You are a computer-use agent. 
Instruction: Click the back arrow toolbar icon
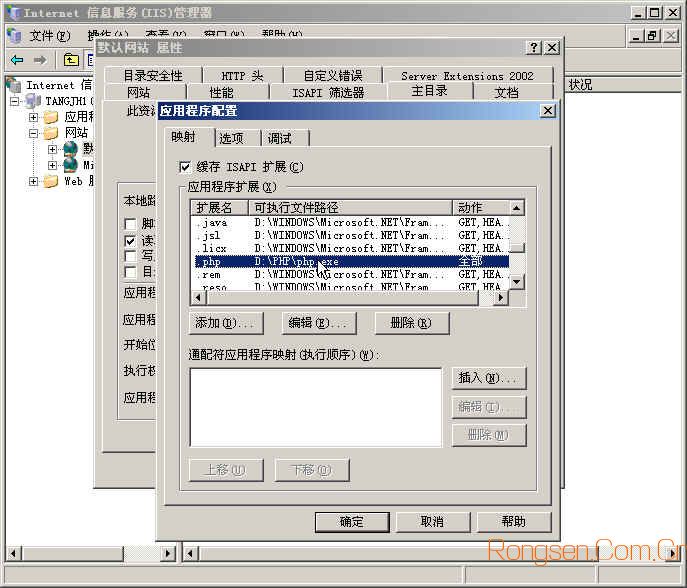(18, 60)
